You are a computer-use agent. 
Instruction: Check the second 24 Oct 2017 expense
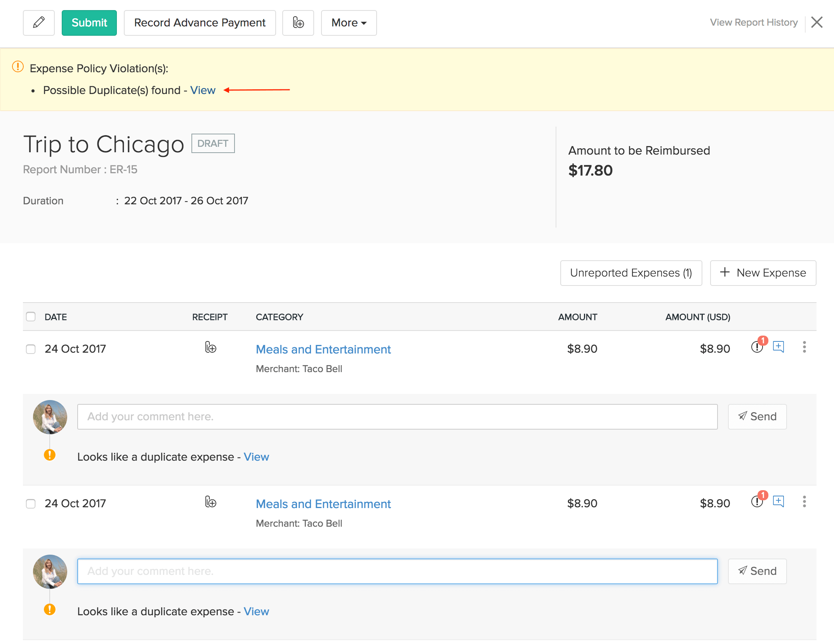(x=31, y=503)
